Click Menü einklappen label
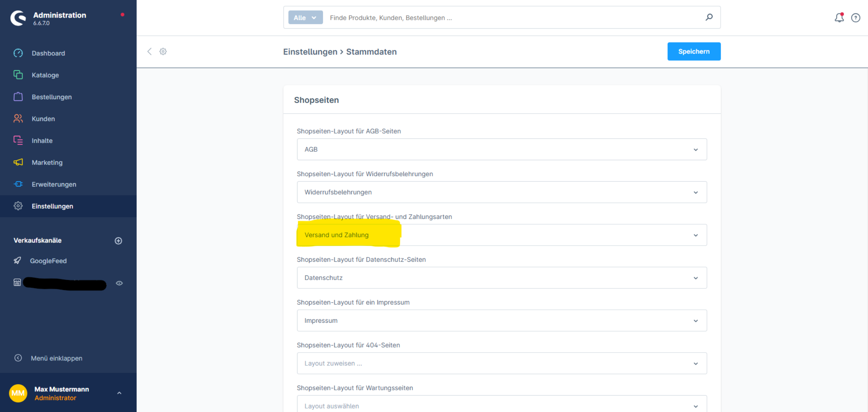868x412 pixels. coord(57,358)
